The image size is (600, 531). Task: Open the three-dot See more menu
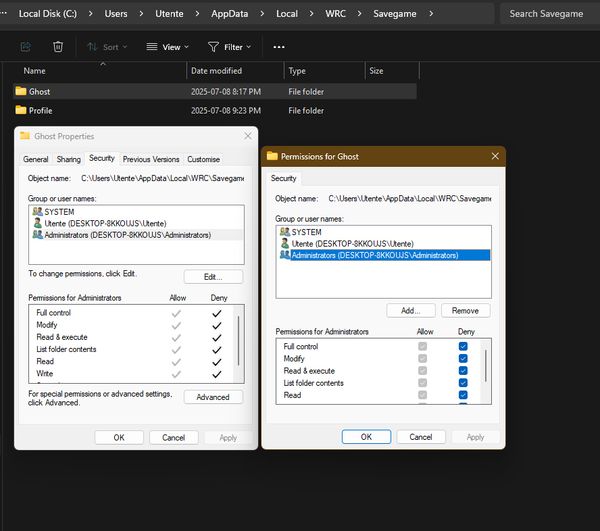(279, 47)
